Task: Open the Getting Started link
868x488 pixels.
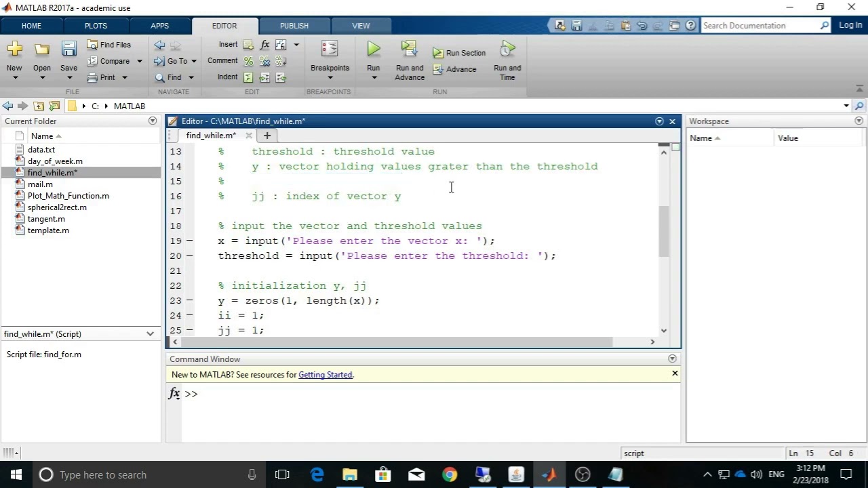Action: tap(325, 375)
